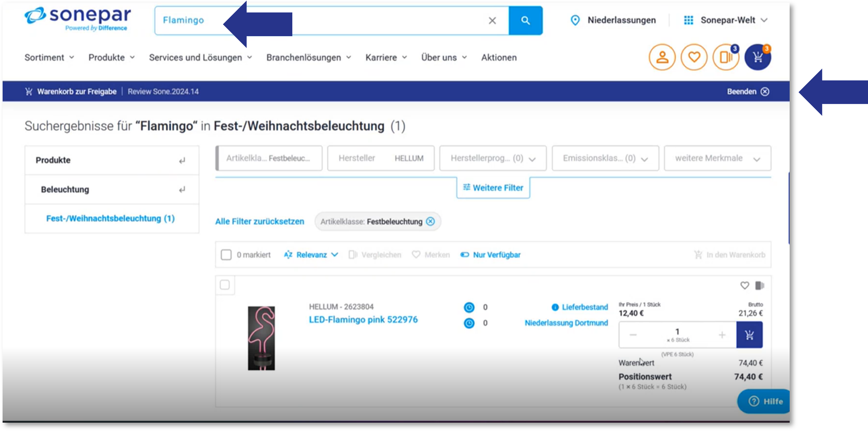The width and height of the screenshot is (868, 431).
Task: Open the wishlist heart icon in header
Action: pyautogui.click(x=694, y=57)
